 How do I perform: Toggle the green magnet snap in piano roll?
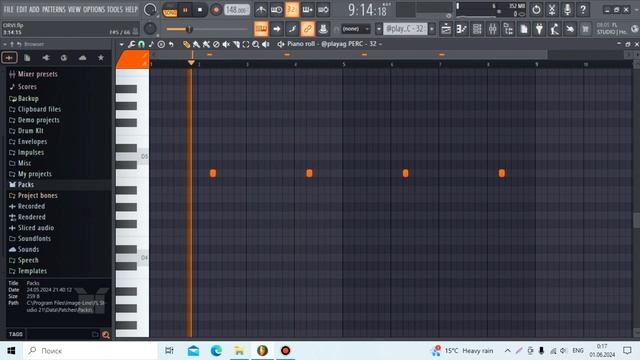[x=141, y=44]
